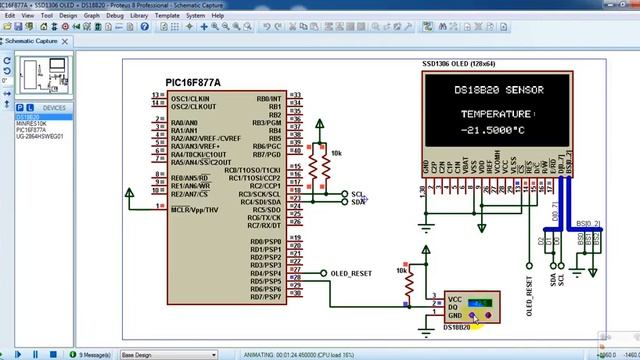Click the set origin crosshair icon

[x=189, y=27]
